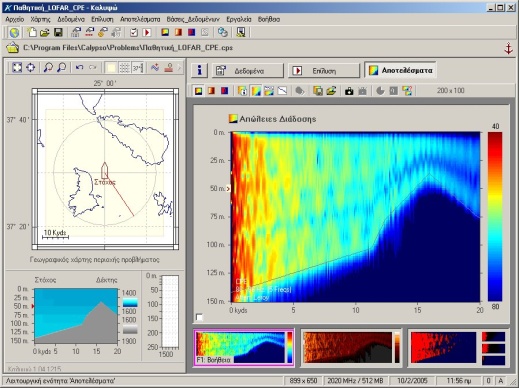Select the crosshair center map tool
The height and width of the screenshot is (388, 519).
pos(31,67)
